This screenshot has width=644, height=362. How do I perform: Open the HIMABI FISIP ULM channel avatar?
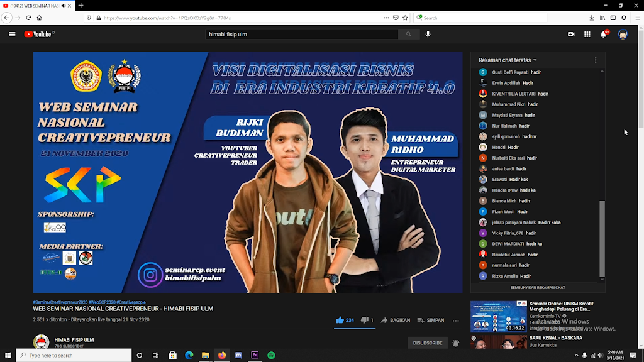click(41, 342)
